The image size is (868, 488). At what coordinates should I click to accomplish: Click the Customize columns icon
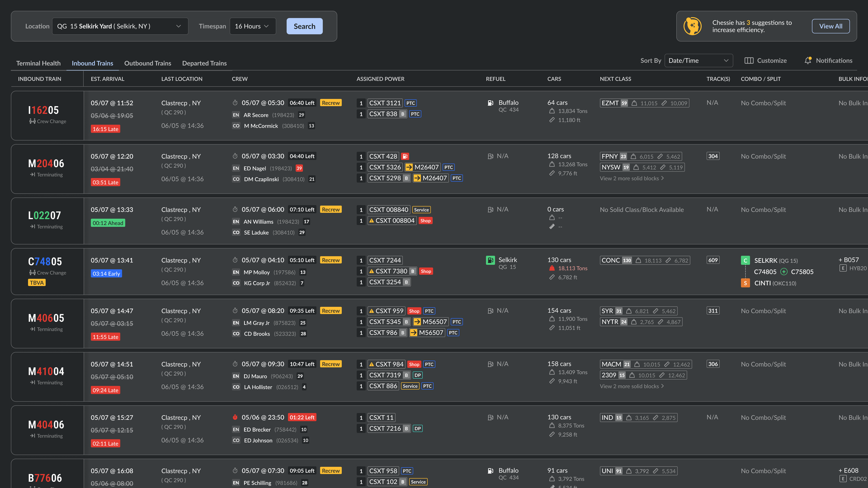coord(749,60)
